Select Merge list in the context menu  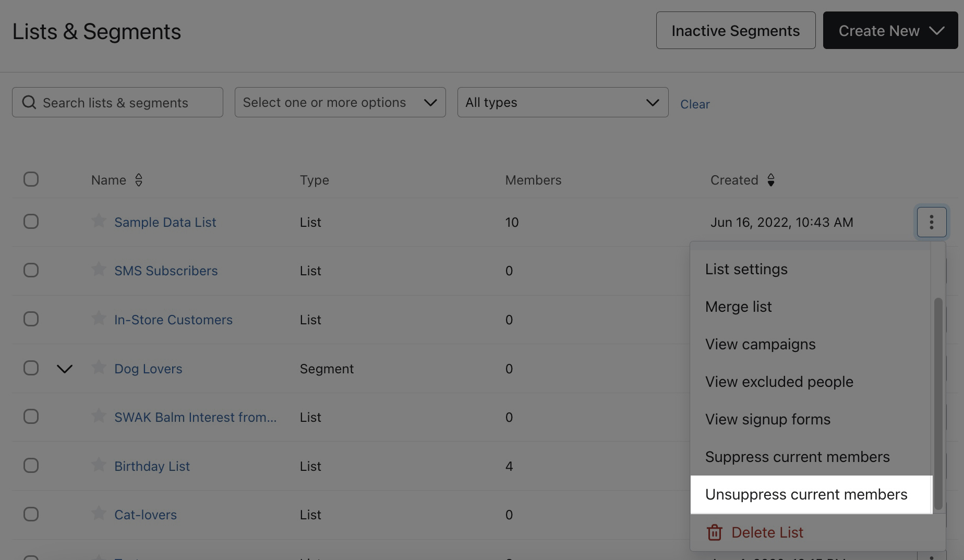tap(738, 307)
